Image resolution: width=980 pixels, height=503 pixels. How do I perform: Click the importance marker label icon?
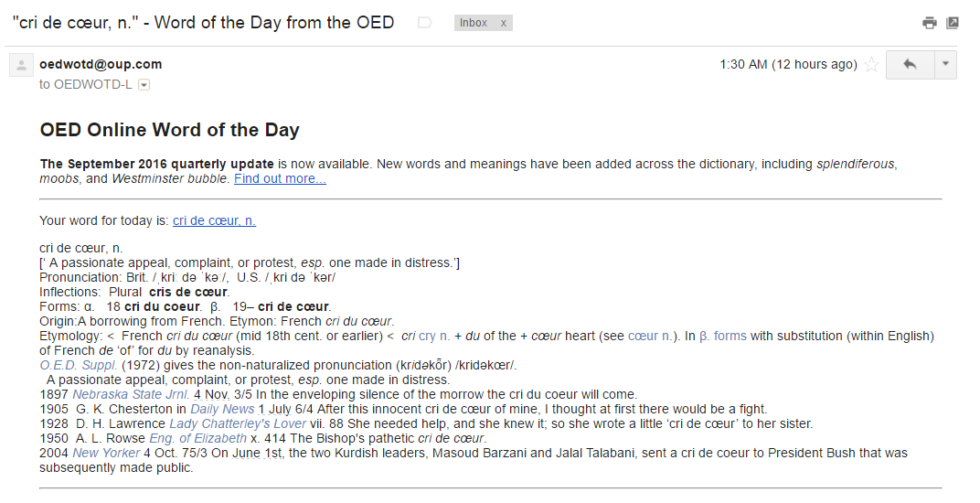coord(425,23)
